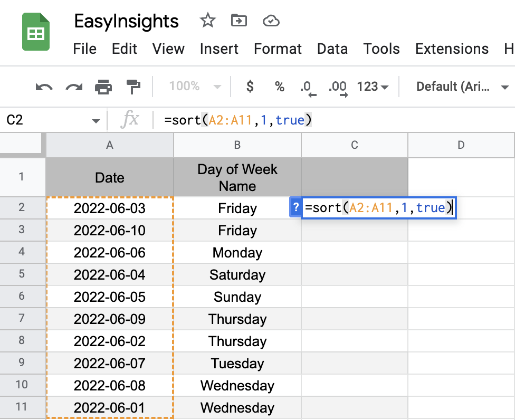Image resolution: width=515 pixels, height=420 pixels.
Task: Open the Format menu
Action: pyautogui.click(x=278, y=49)
